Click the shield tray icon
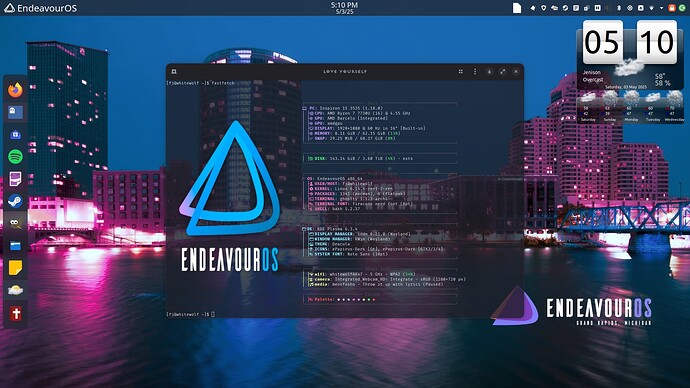The width and height of the screenshot is (690, 388). [543, 8]
